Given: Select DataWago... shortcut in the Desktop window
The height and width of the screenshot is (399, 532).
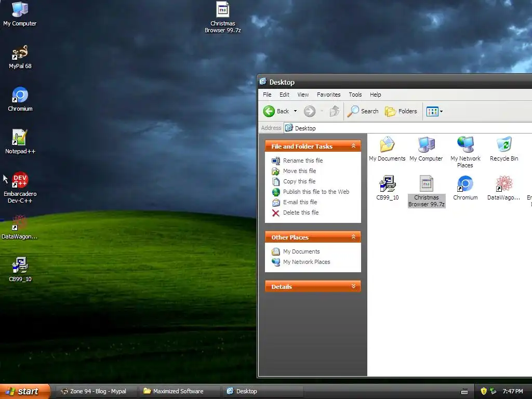Looking at the screenshot, I should (504, 188).
